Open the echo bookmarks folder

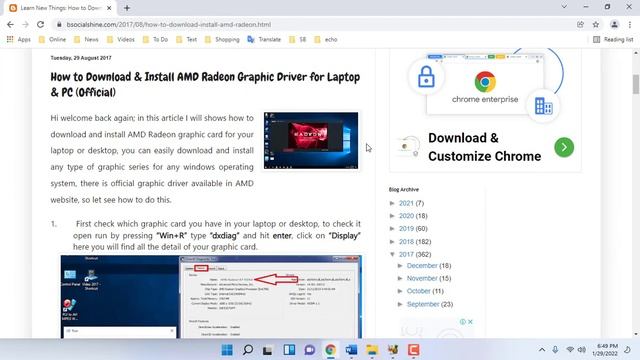pos(326,40)
